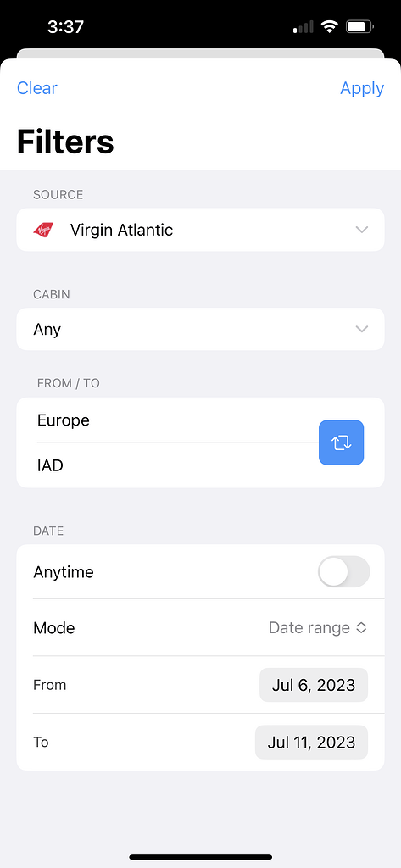Tap the sheet grabber behind the Filters card
401x868 pixels.
pos(200,53)
